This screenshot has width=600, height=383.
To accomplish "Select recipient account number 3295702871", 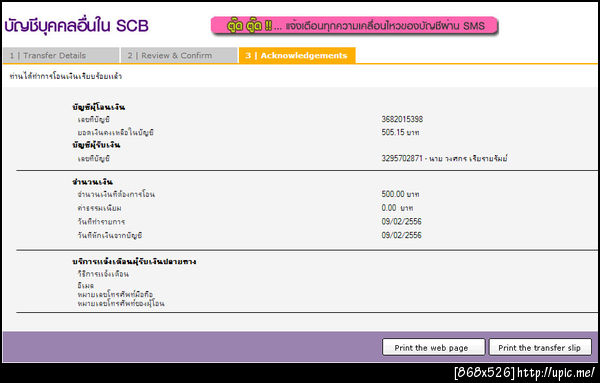I will [x=402, y=158].
